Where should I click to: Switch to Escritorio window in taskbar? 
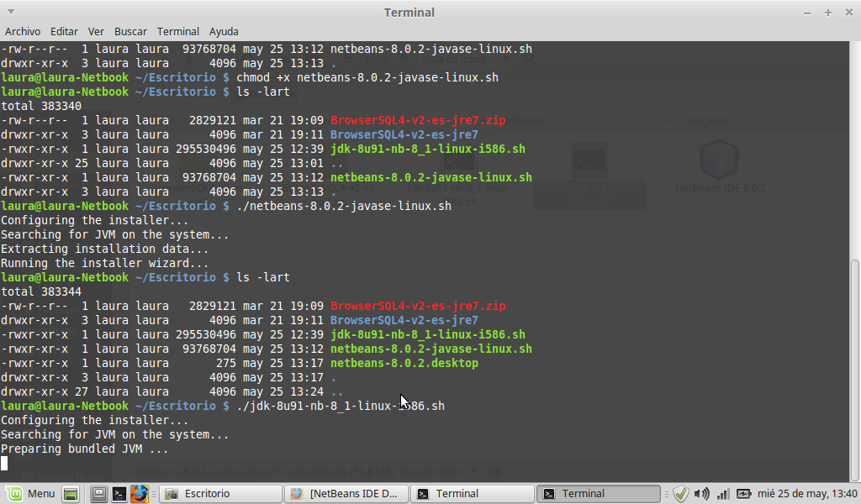pyautogui.click(x=220, y=494)
